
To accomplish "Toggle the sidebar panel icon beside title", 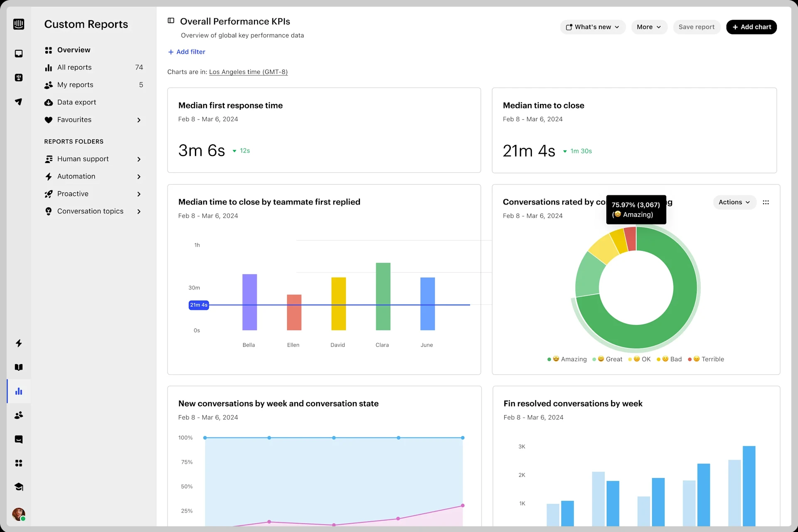I will pyautogui.click(x=171, y=21).
